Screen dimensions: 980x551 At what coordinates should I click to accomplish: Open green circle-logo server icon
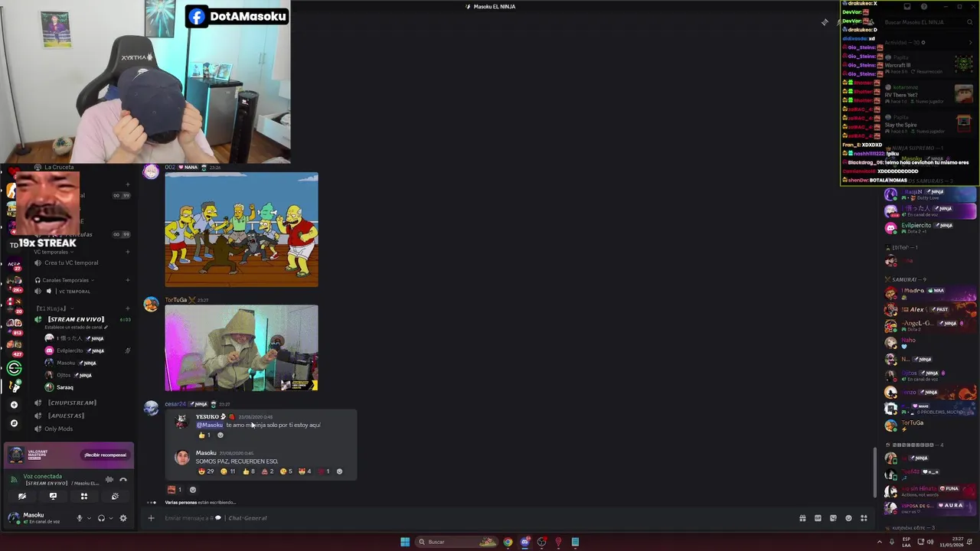pyautogui.click(x=14, y=369)
